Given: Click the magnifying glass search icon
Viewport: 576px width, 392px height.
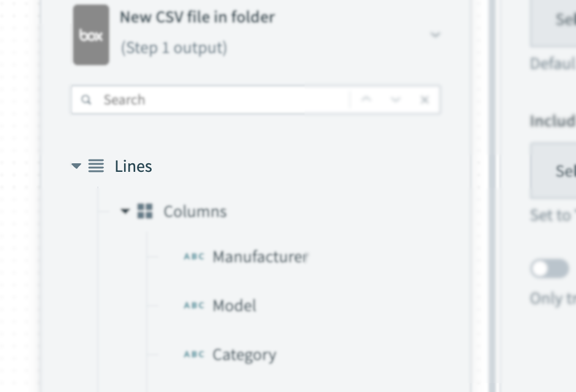Looking at the screenshot, I should tap(86, 99).
